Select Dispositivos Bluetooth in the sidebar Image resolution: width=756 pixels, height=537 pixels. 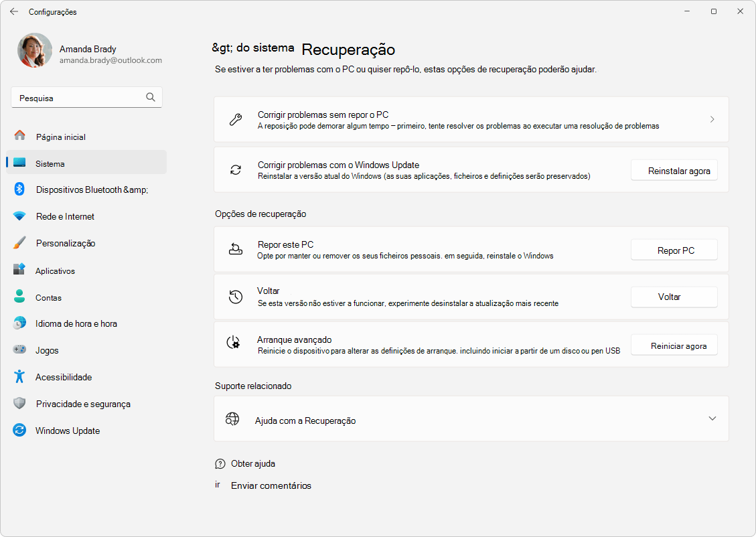tap(91, 189)
